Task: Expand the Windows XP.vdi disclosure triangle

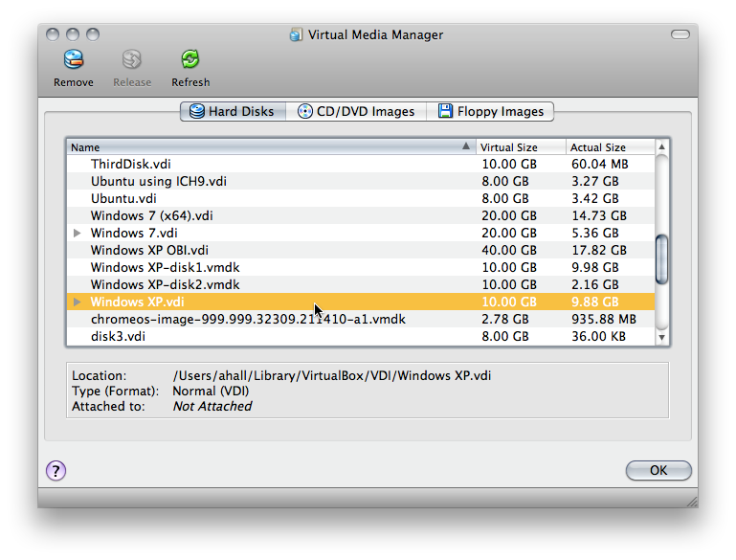Action: pyautogui.click(x=77, y=302)
